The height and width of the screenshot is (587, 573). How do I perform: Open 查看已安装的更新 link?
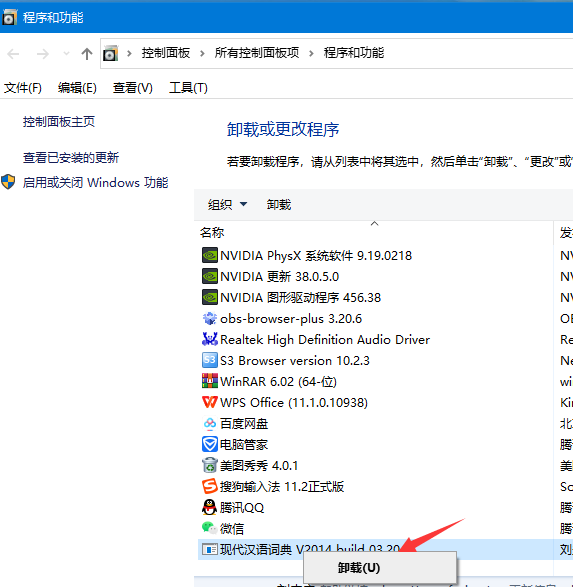pyautogui.click(x=71, y=158)
